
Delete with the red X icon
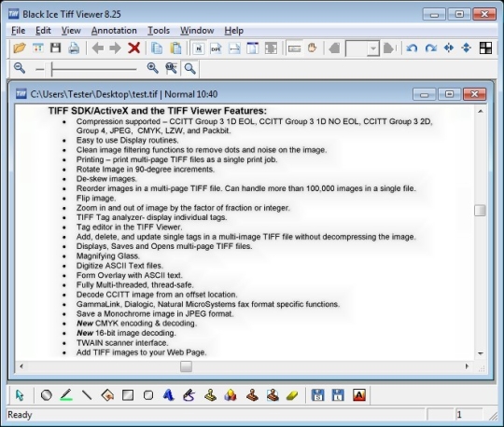(133, 48)
